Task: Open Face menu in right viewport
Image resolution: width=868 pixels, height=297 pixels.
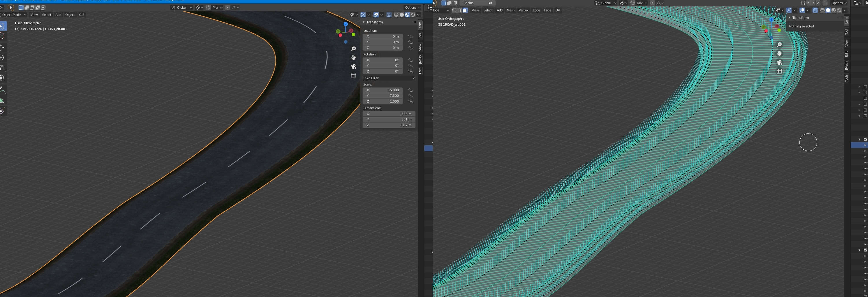Action: coord(547,10)
